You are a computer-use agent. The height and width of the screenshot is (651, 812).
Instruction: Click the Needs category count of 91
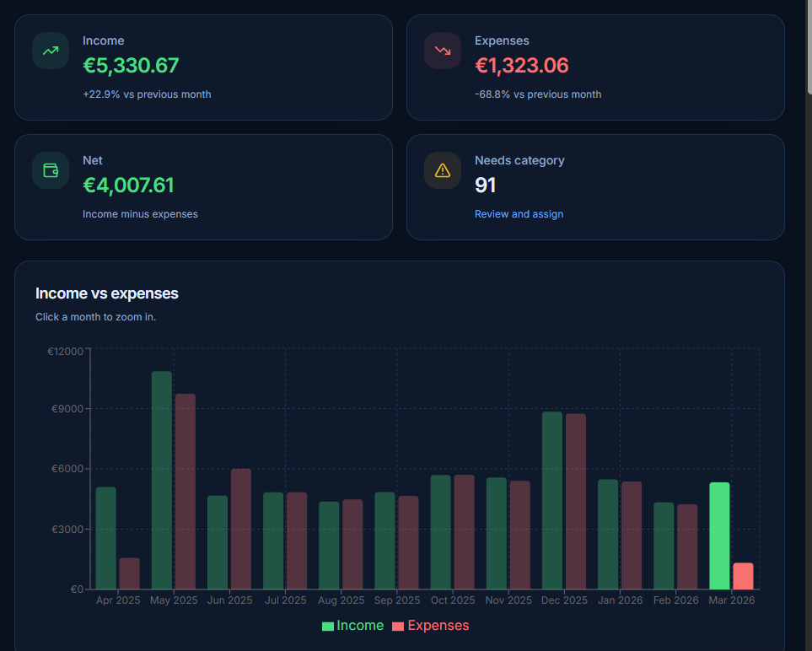coord(486,185)
